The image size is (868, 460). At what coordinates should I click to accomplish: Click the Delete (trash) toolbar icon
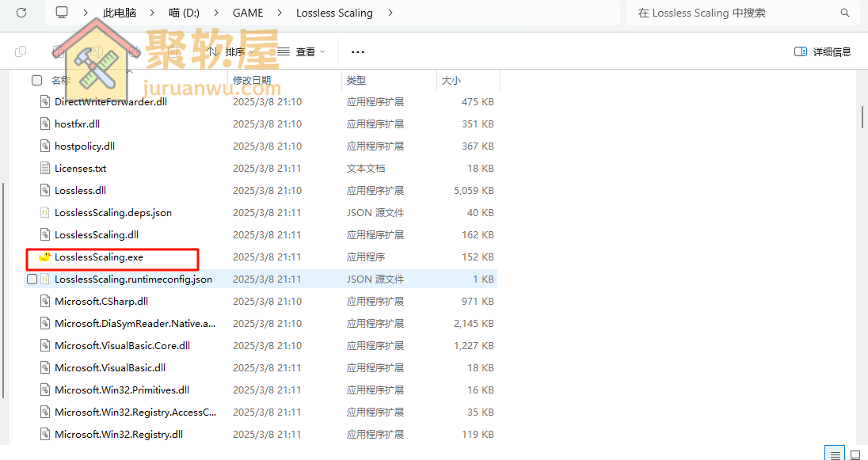(x=173, y=51)
